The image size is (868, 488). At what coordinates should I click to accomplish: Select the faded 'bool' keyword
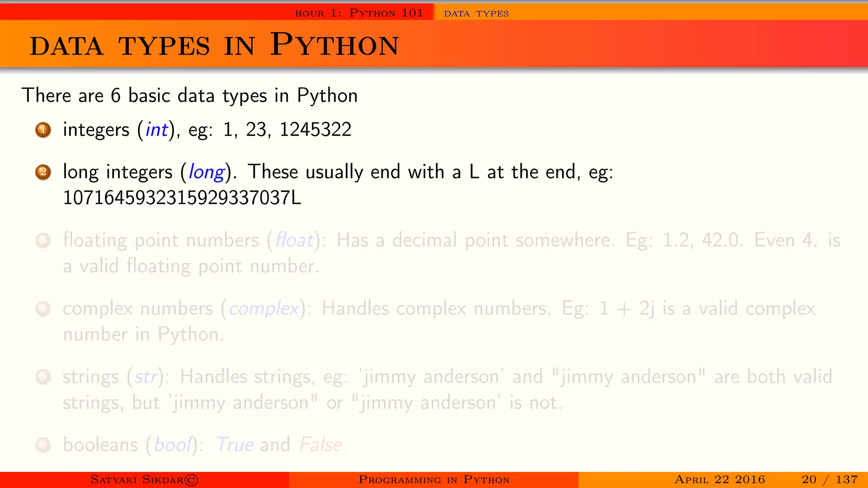coord(173,445)
